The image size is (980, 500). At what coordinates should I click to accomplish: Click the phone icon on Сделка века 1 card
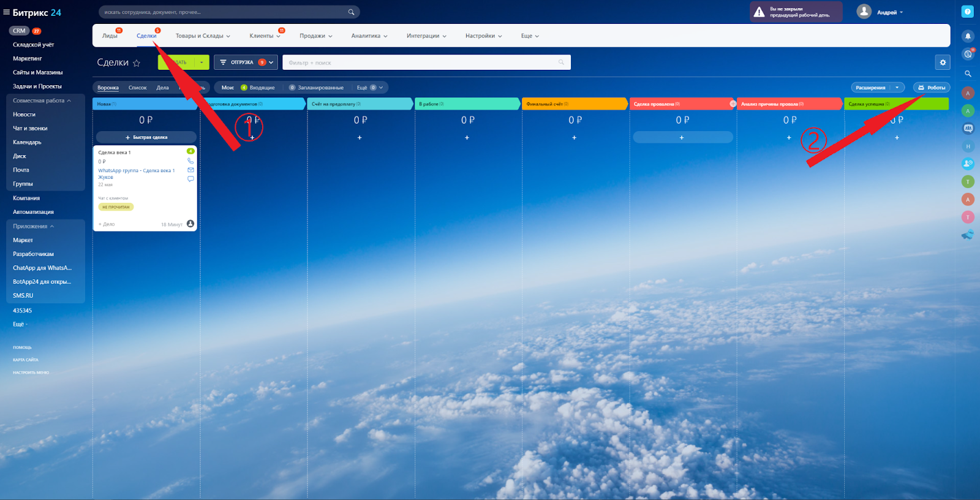pyautogui.click(x=190, y=161)
